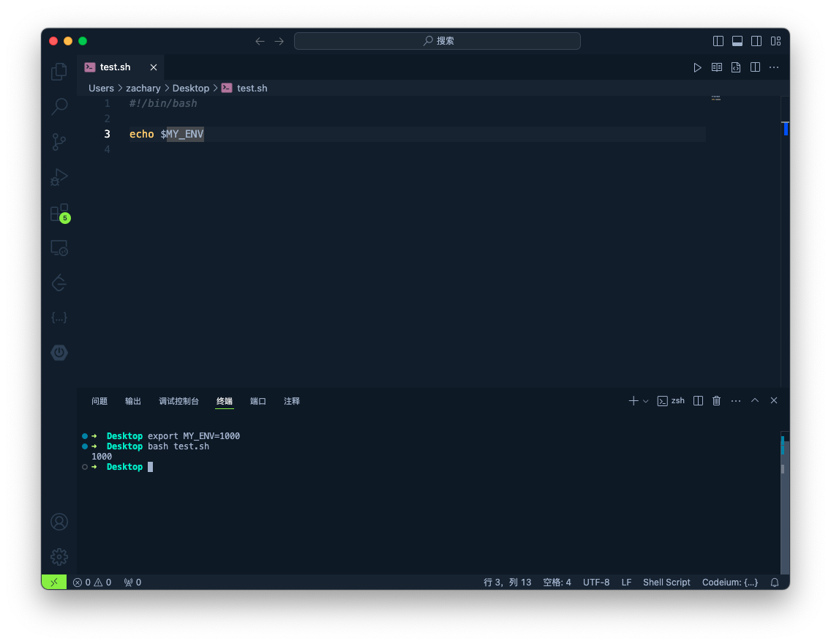831x644 pixels.
Task: Open the Run and Debug view
Action: pos(59,177)
